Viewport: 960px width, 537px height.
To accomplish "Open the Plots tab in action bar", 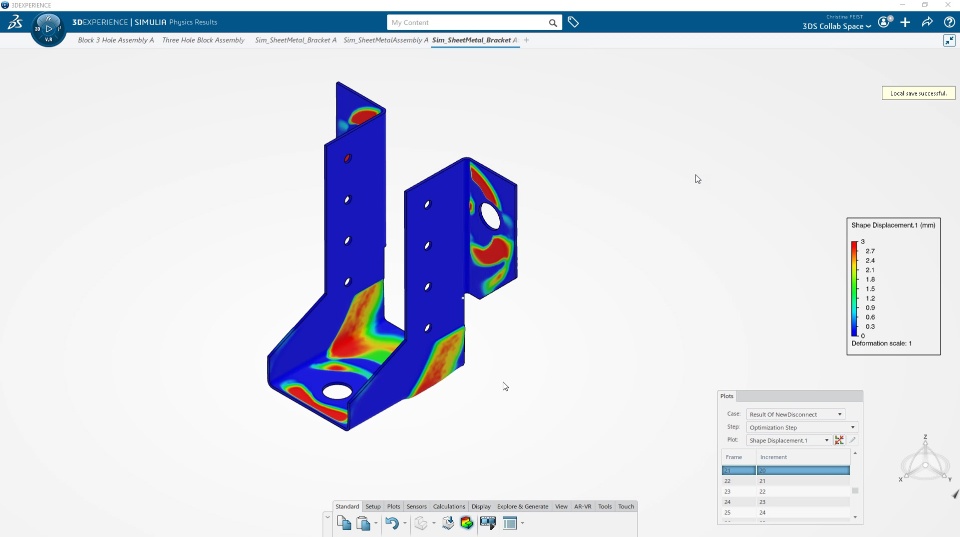I will pyautogui.click(x=394, y=506).
